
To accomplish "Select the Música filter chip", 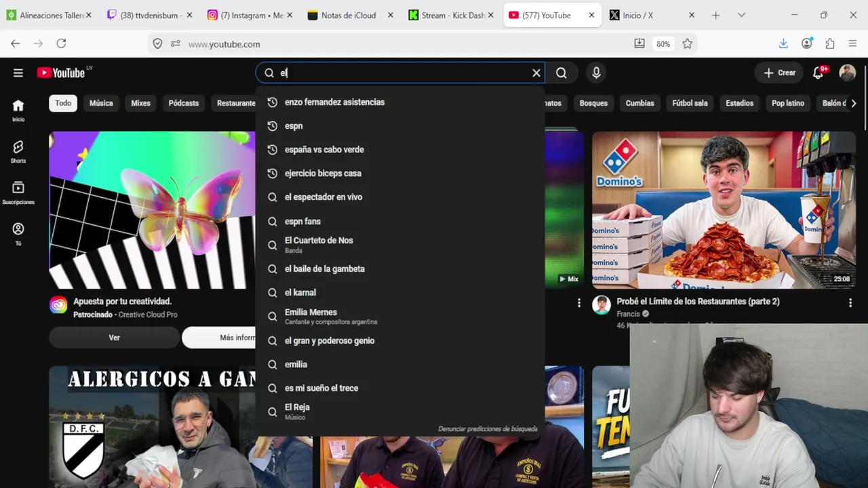I will click(101, 103).
